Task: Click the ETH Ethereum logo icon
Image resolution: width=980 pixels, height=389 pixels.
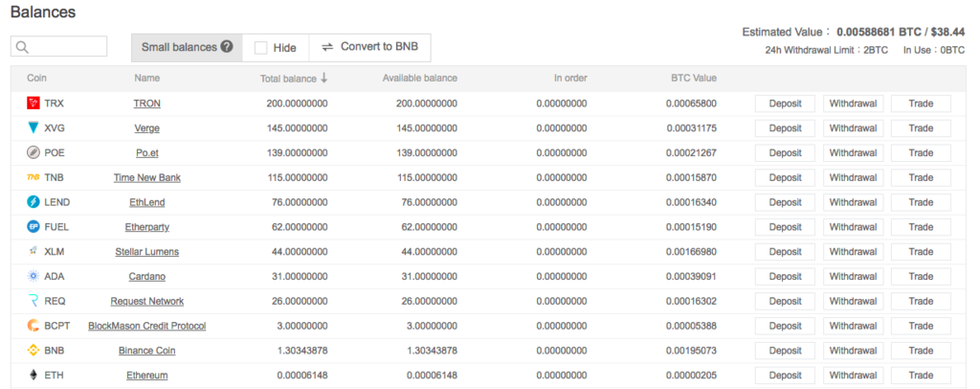Action: click(x=33, y=376)
